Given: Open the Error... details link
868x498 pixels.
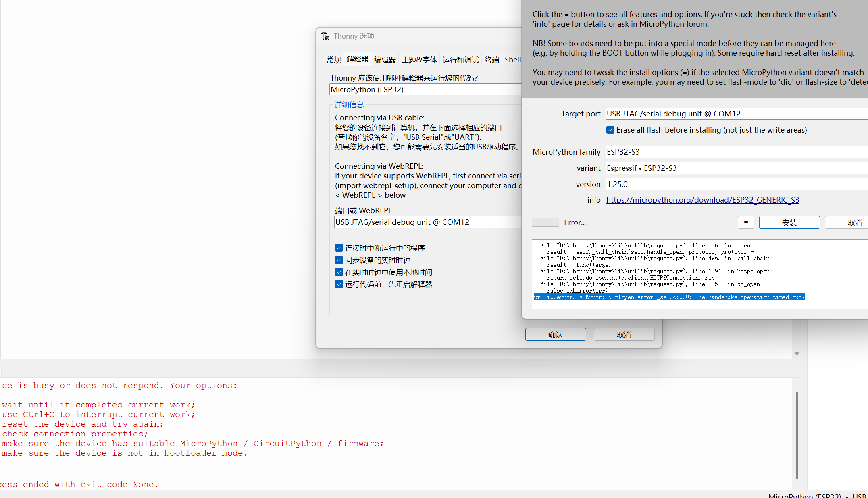Looking at the screenshot, I should pos(575,222).
